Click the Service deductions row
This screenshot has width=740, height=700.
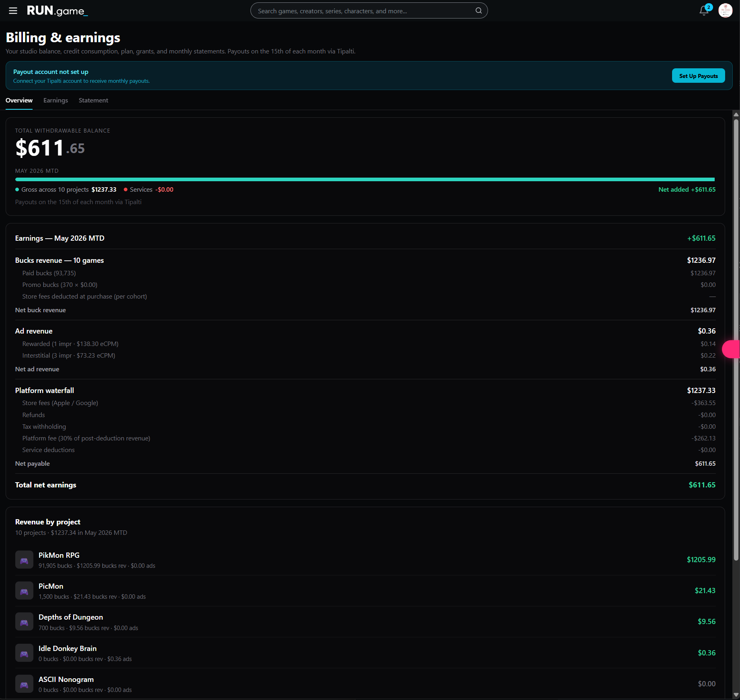pos(365,450)
